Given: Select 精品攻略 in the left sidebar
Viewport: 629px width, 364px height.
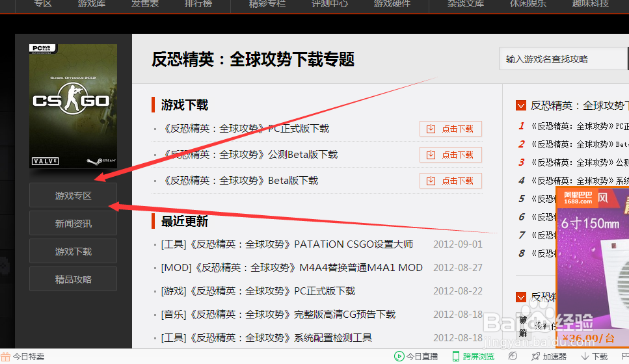Looking at the screenshot, I should [x=73, y=279].
